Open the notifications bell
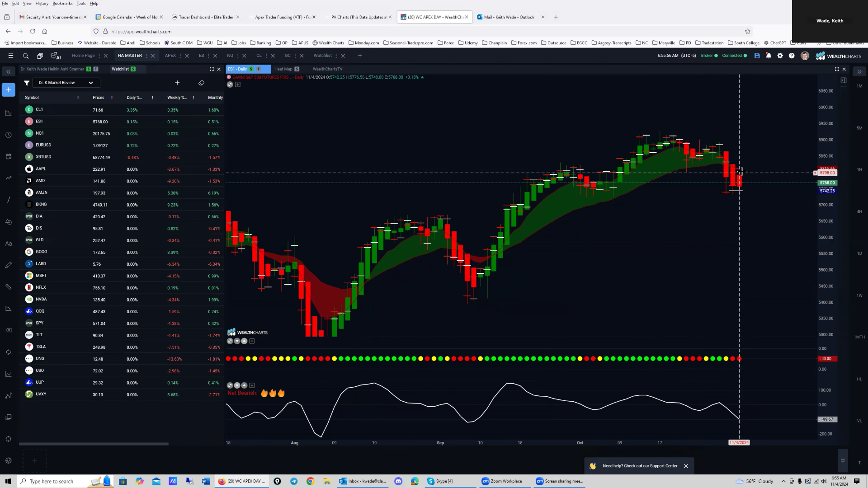Viewport: 868px width, 488px height. point(769,56)
